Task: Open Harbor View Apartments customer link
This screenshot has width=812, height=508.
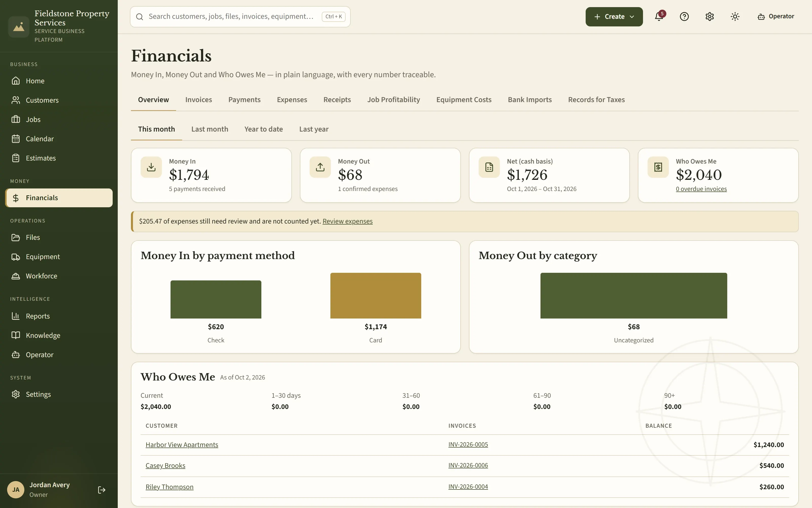Action: tap(181, 445)
